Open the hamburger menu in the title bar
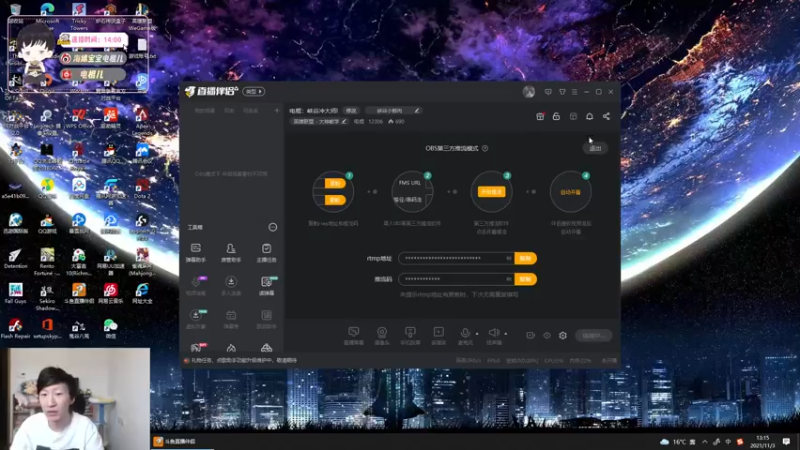Image resolution: width=800 pixels, height=450 pixels. click(574, 92)
